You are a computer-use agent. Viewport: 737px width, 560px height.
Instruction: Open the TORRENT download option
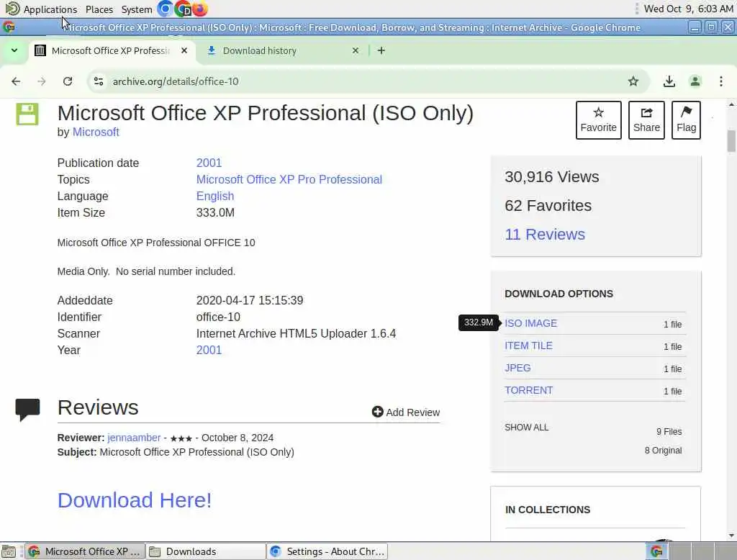pyautogui.click(x=529, y=390)
